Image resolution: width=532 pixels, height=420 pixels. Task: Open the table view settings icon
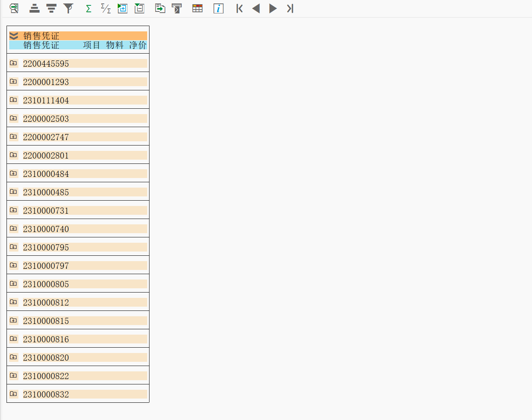[197, 8]
